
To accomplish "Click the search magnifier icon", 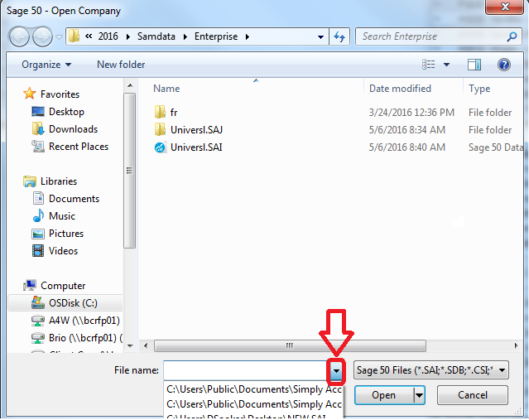I will click(x=512, y=36).
